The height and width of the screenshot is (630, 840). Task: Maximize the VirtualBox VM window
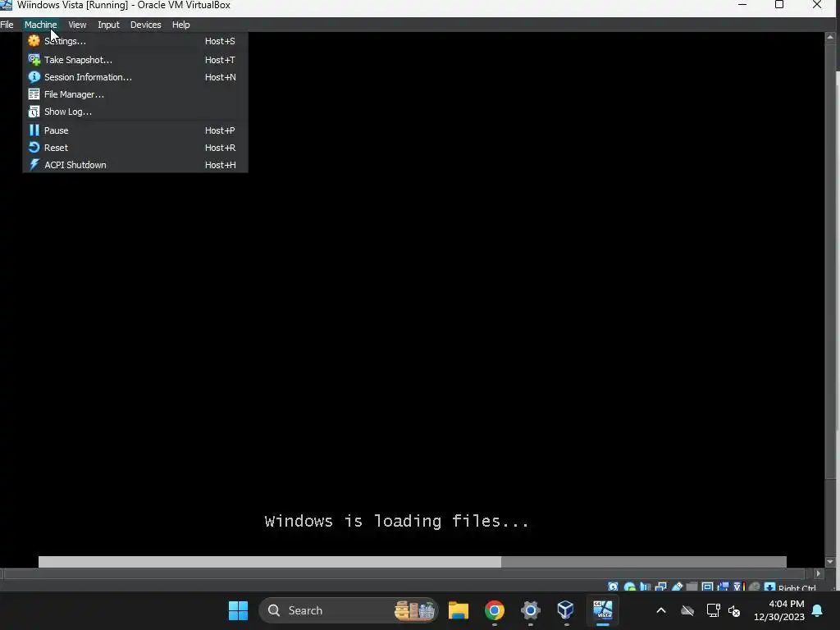coord(779,5)
